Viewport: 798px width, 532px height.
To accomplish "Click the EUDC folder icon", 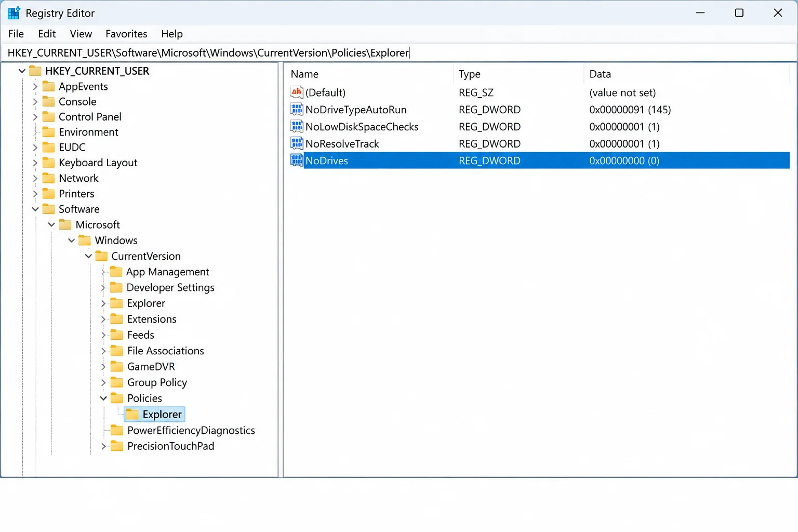I will (49, 147).
